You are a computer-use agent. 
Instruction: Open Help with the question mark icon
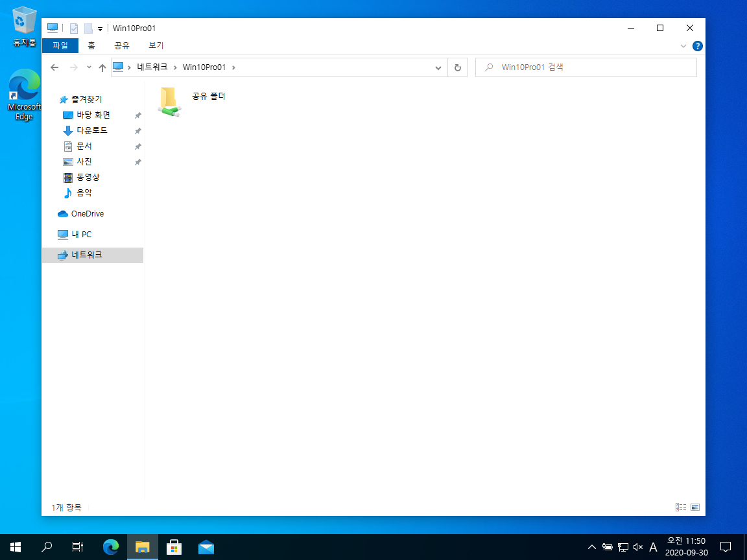coord(698,46)
